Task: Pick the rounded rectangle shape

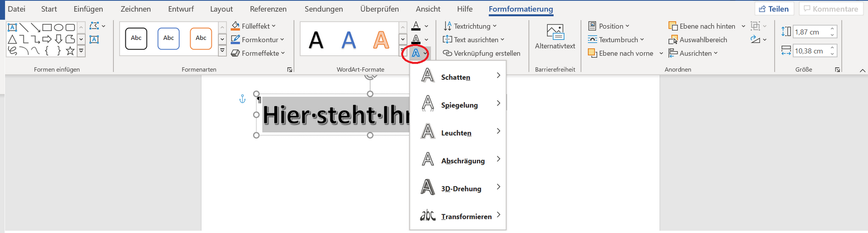Action: [70, 27]
